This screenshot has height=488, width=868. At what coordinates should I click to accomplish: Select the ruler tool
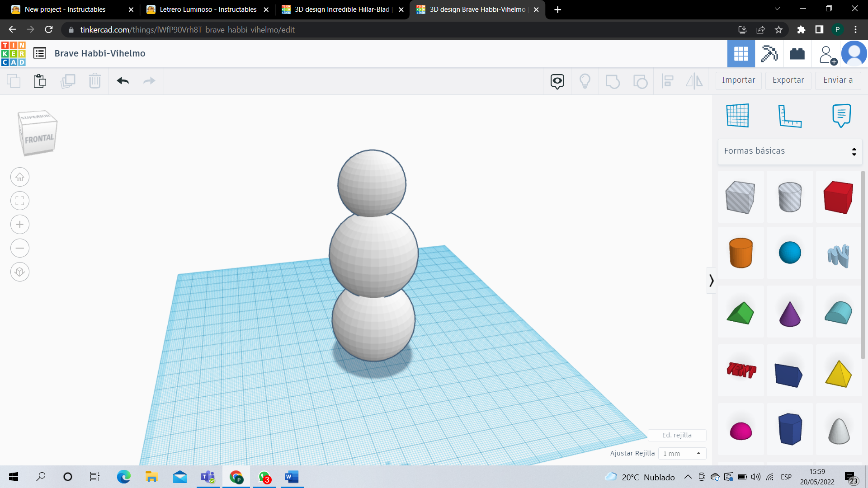(x=789, y=116)
